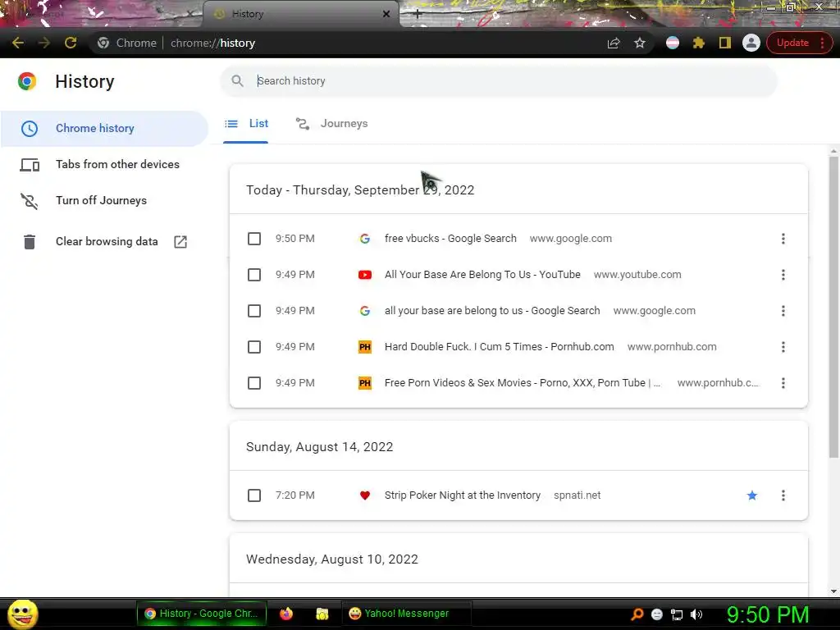Check the box for free vbucks Google Search
The image size is (840, 630).
point(254,239)
